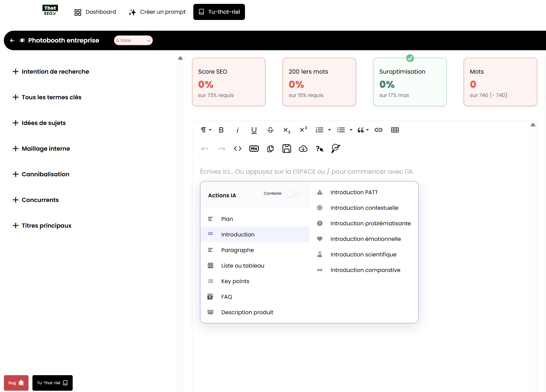
Task: Click the Markdown toggle icon
Action: click(254, 149)
